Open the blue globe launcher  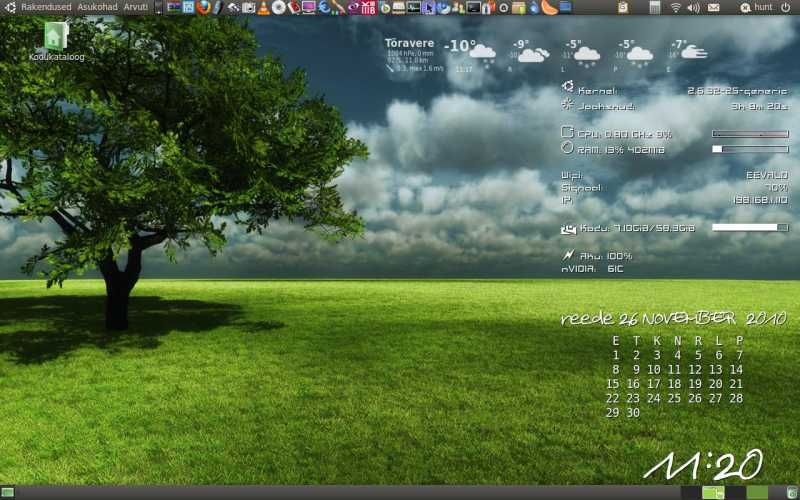(324, 7)
